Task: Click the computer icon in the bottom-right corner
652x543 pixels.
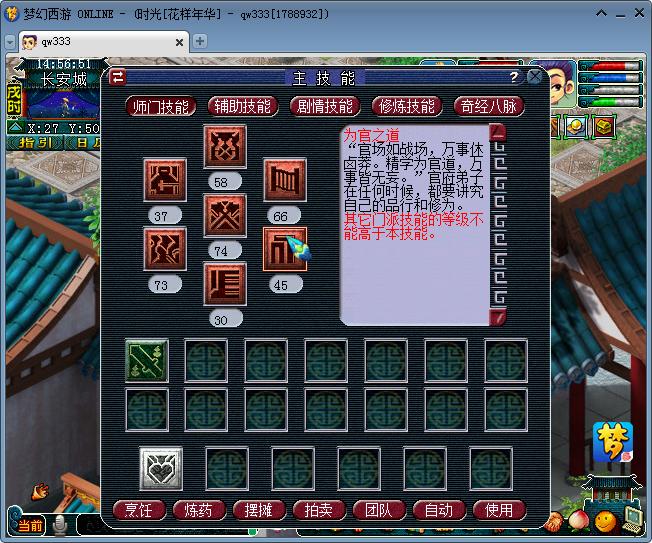Action: pyautogui.click(x=634, y=521)
